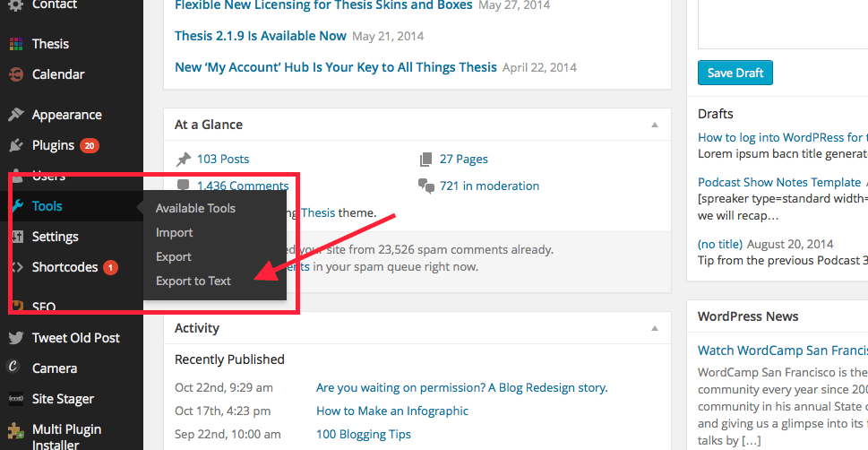Click the Tools wrench icon
The width and height of the screenshot is (868, 450).
15,206
